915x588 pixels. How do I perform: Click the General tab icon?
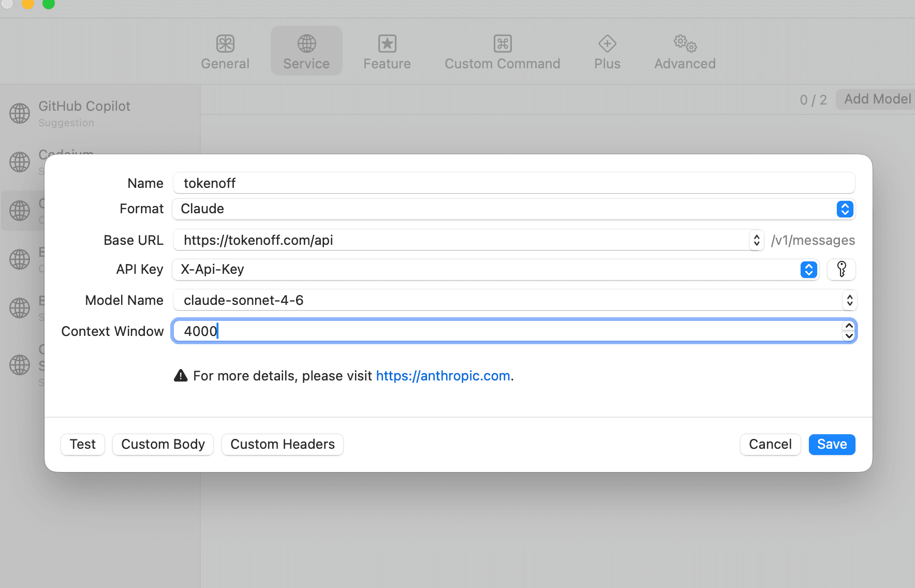click(225, 44)
